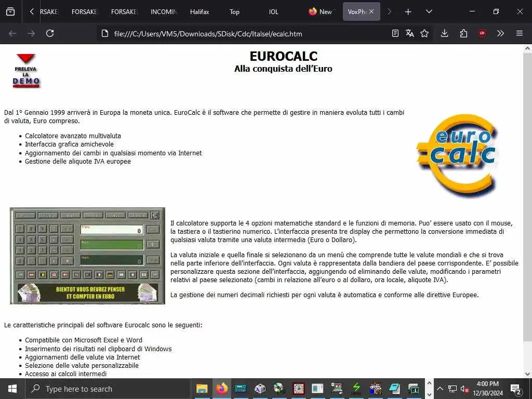The height and width of the screenshot is (399, 532).
Task: Click the taskbar search box
Action: [108, 389]
